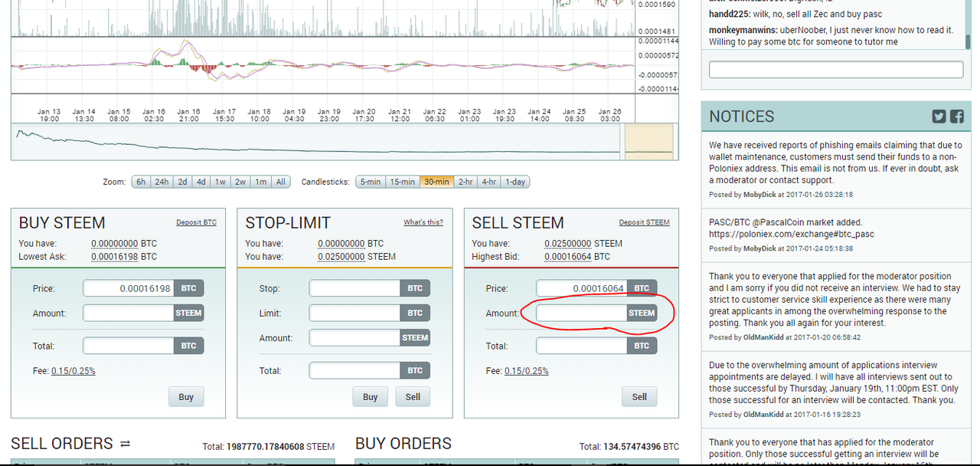Click the 0.02500000 STEEM balance in Stop-Limit
The height and width of the screenshot is (466, 980).
341,257
